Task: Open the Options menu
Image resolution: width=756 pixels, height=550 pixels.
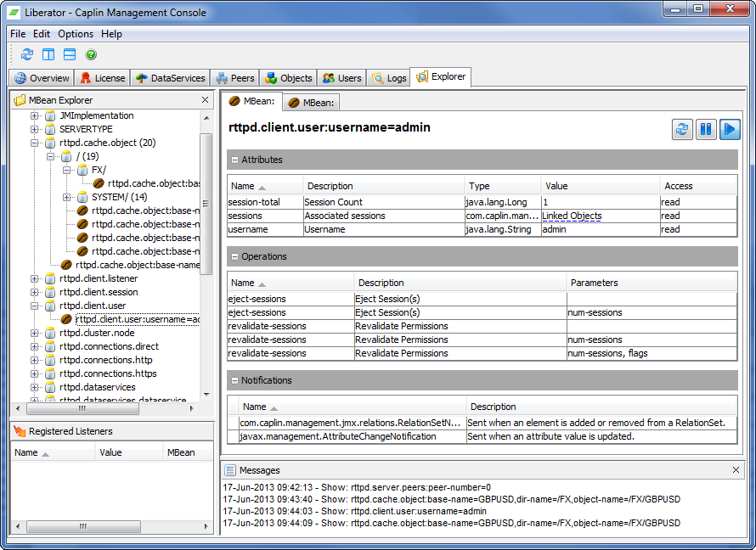Action: [x=76, y=34]
